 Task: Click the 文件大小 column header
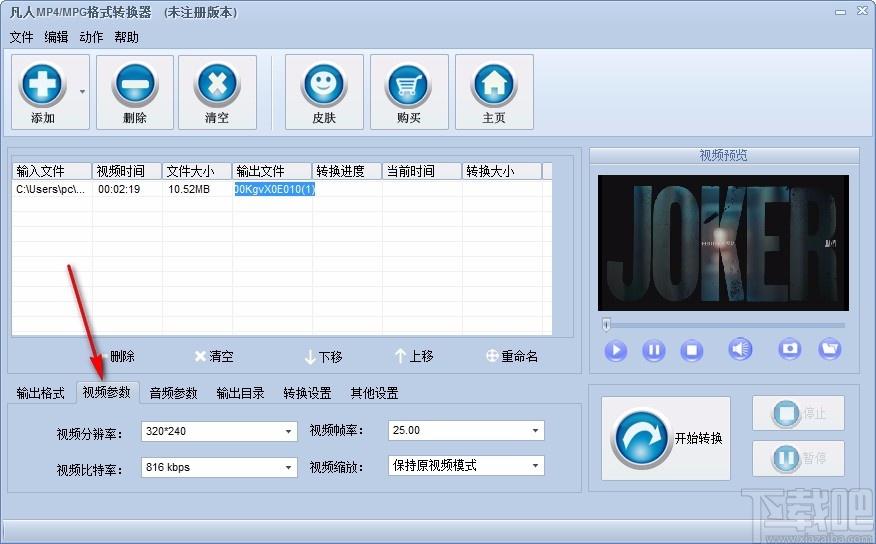click(x=197, y=171)
